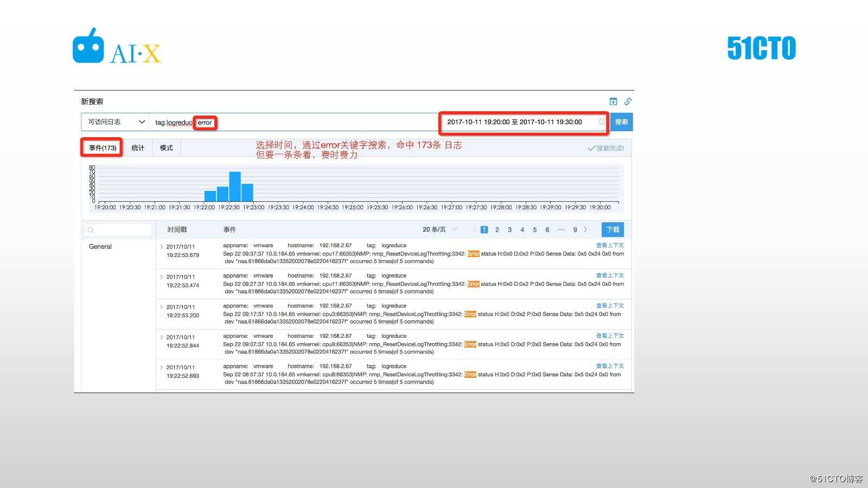Click the magnifier icon in field filter box
This screenshot has height=488, width=868.
tap(91, 230)
